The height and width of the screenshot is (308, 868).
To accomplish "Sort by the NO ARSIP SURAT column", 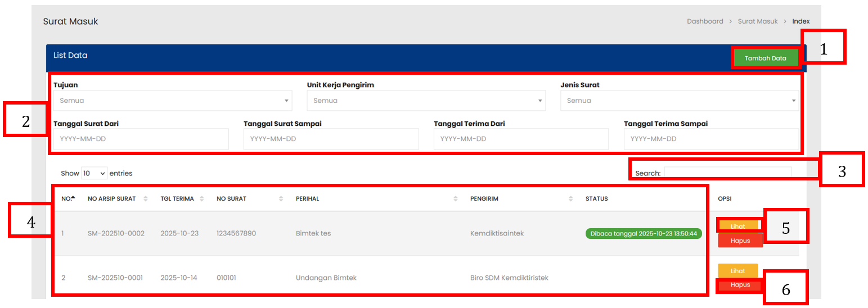I will coord(146,198).
